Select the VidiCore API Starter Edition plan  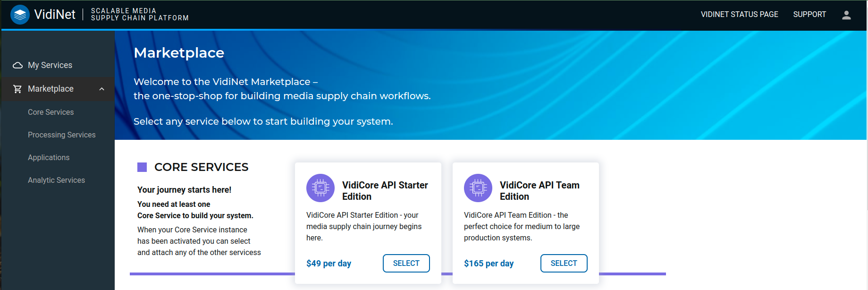406,263
